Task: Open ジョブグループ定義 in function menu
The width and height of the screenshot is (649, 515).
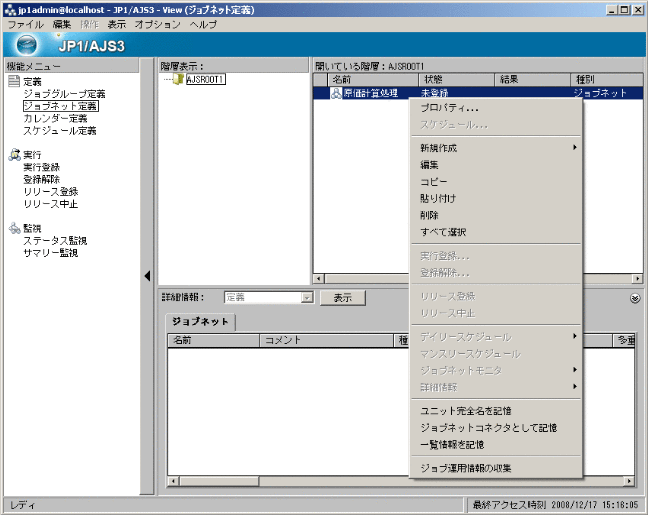Action: [64, 94]
